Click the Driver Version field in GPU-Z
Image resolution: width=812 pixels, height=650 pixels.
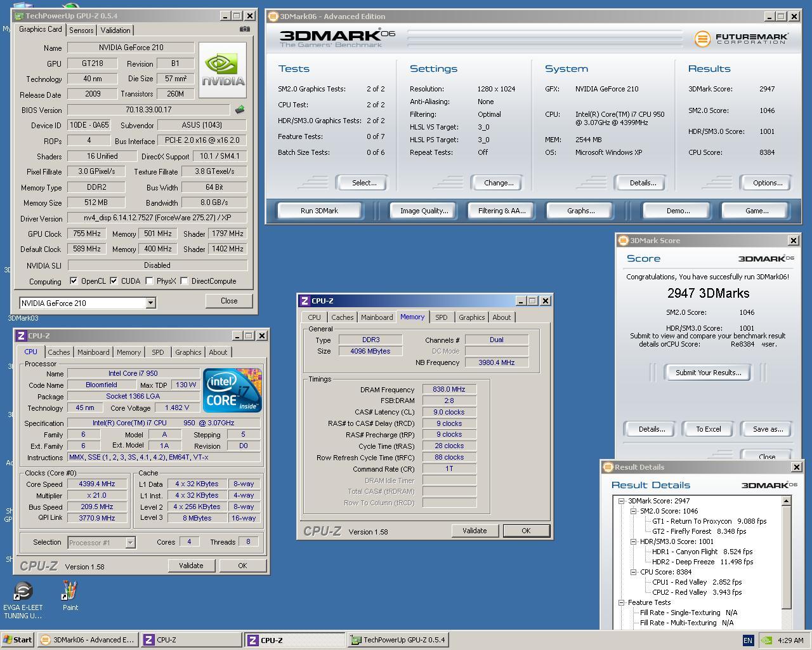click(x=157, y=218)
